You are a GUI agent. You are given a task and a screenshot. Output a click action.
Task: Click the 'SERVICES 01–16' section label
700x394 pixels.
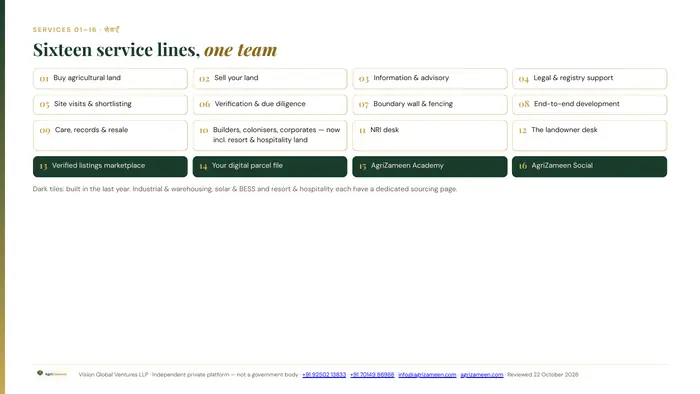tap(65, 29)
